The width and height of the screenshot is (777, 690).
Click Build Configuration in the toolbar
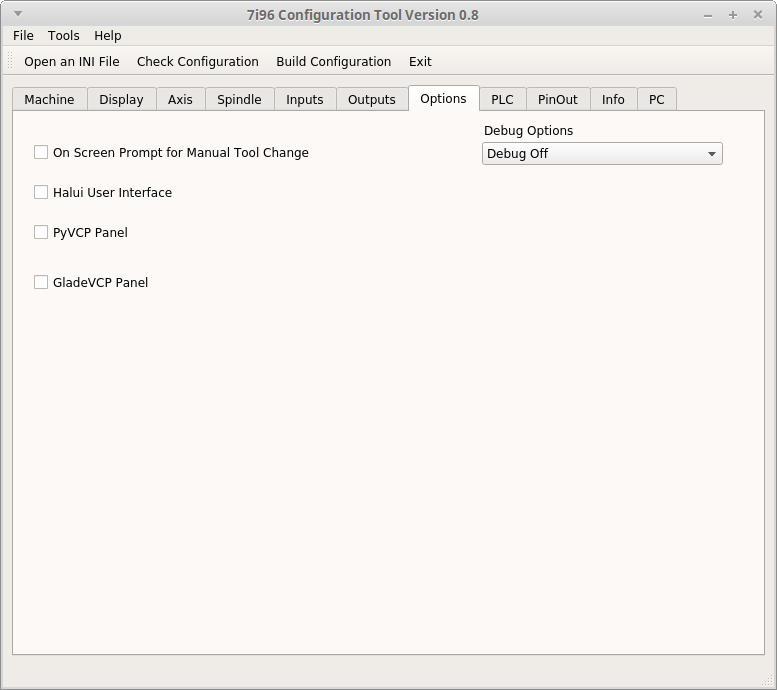click(x=333, y=61)
